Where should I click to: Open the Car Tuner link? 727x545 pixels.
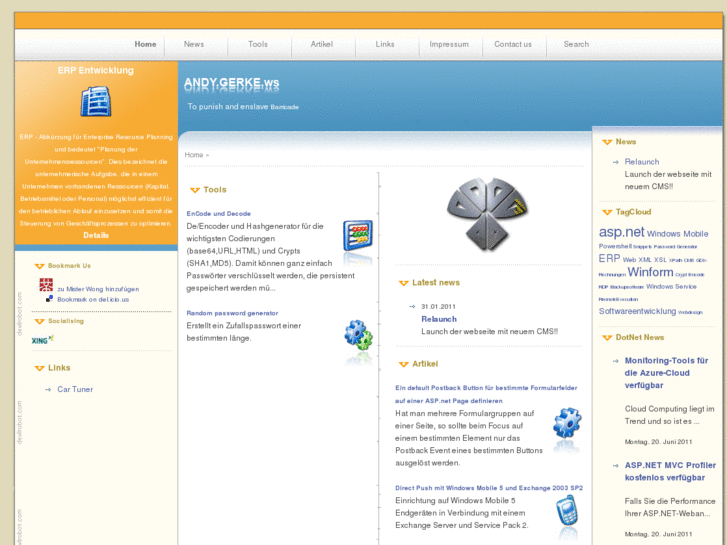tap(75, 389)
